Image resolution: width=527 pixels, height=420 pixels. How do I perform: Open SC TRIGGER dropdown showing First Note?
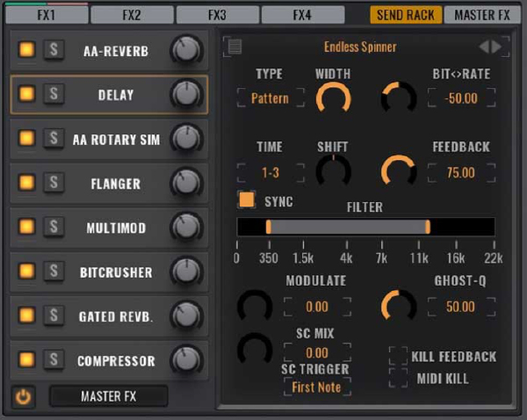click(316, 387)
